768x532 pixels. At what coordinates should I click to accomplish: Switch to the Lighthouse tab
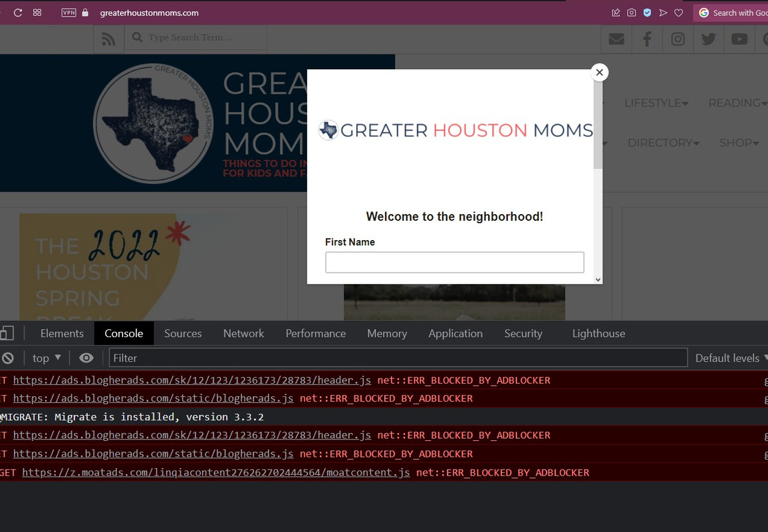click(x=598, y=334)
